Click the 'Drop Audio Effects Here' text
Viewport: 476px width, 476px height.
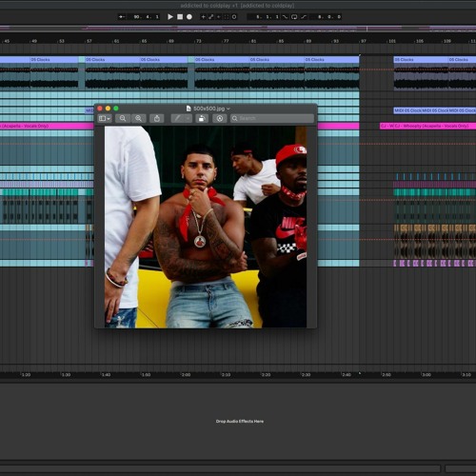(240, 422)
